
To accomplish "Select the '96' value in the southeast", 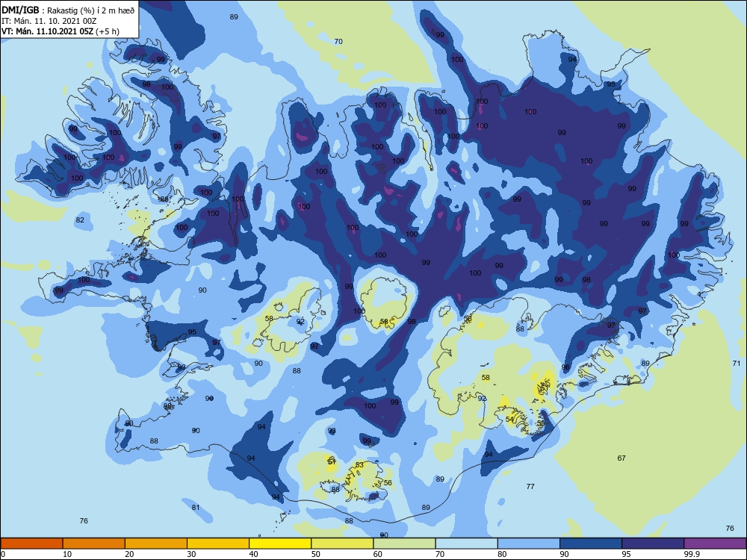I will click(x=565, y=367).
